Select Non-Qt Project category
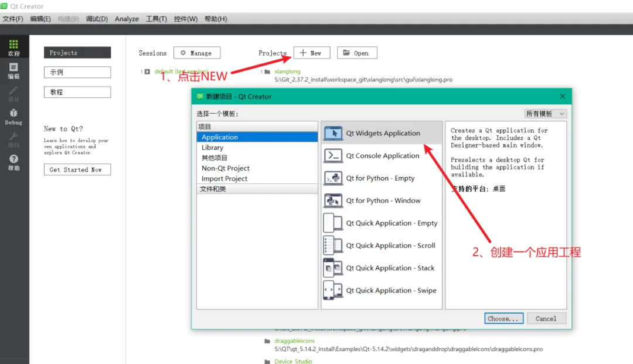Viewport: 633px width, 364px height. point(257,168)
